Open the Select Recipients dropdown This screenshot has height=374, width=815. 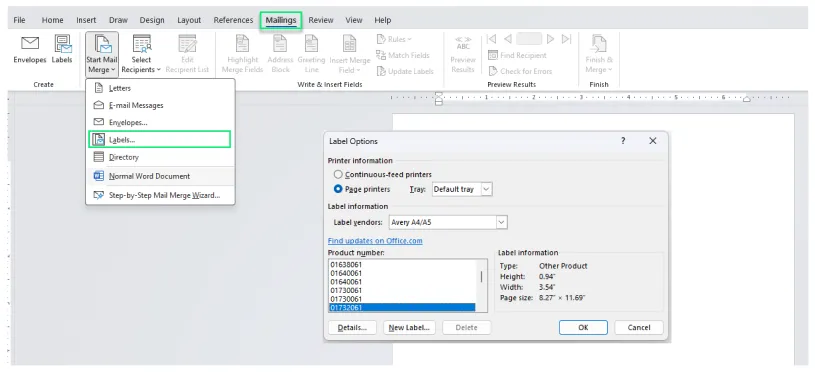[x=141, y=54]
